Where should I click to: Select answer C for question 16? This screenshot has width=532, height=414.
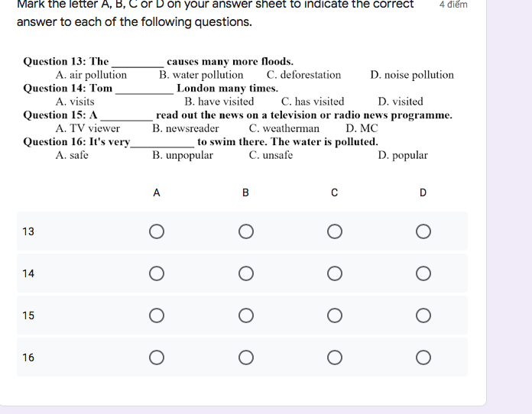pyautogui.click(x=334, y=357)
